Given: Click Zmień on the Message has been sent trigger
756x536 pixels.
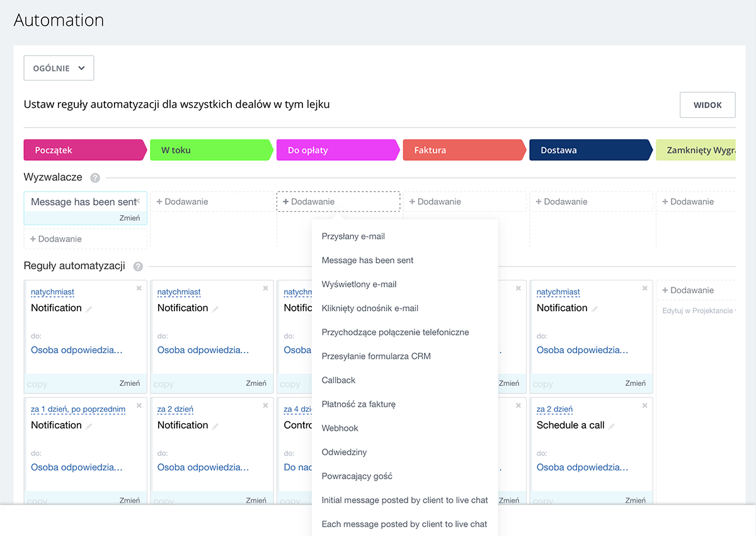Looking at the screenshot, I should [x=130, y=218].
